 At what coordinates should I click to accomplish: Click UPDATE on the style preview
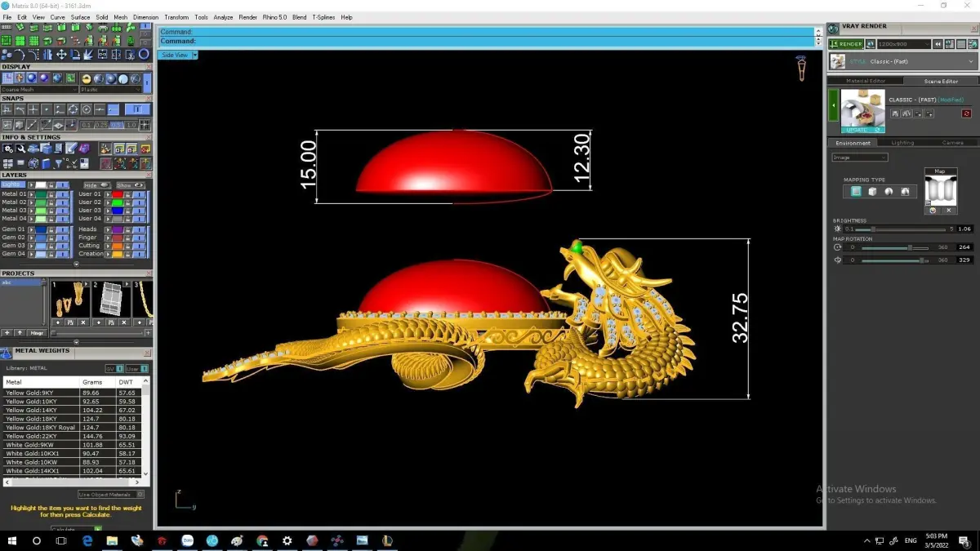click(863, 130)
